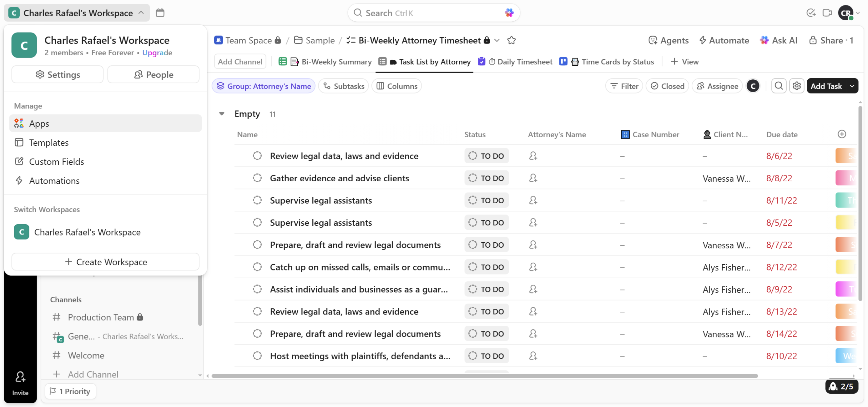
Task: Click the video clip recorder icon
Action: pos(827,13)
